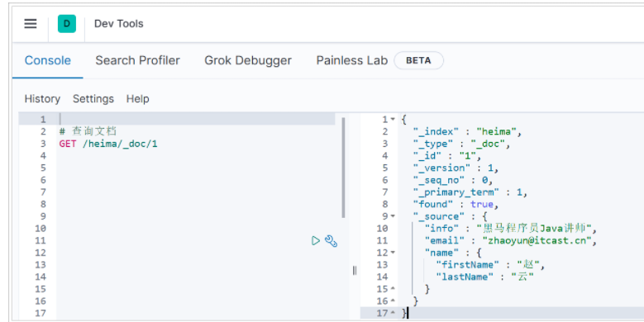Click the green D space avatar
The width and height of the screenshot is (644, 322).
pos(66,24)
